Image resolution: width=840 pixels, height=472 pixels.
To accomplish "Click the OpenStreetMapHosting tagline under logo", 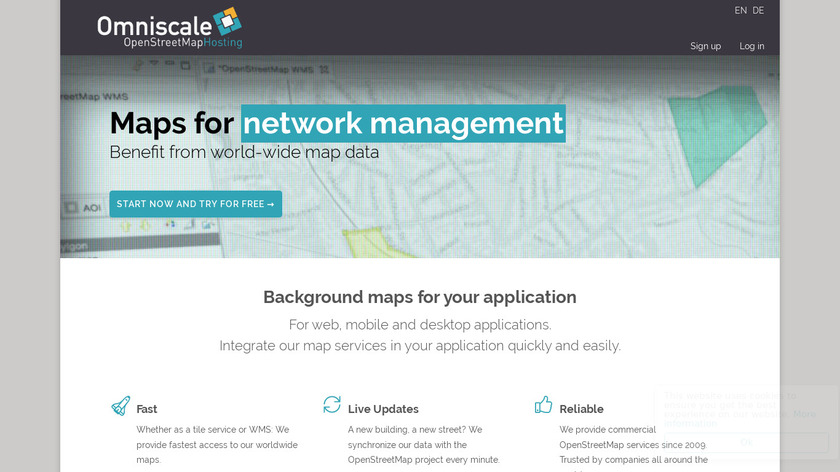I will (x=183, y=42).
